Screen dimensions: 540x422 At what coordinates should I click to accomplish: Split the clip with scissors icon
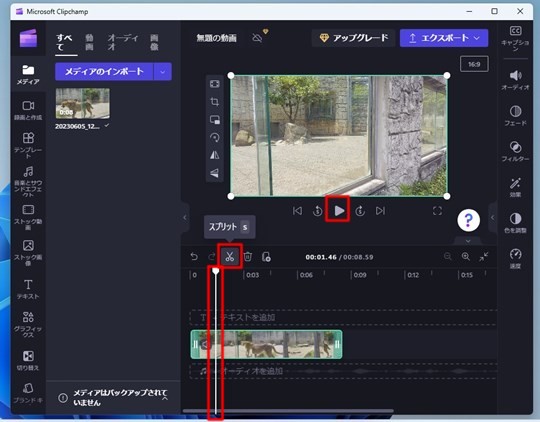[230, 256]
